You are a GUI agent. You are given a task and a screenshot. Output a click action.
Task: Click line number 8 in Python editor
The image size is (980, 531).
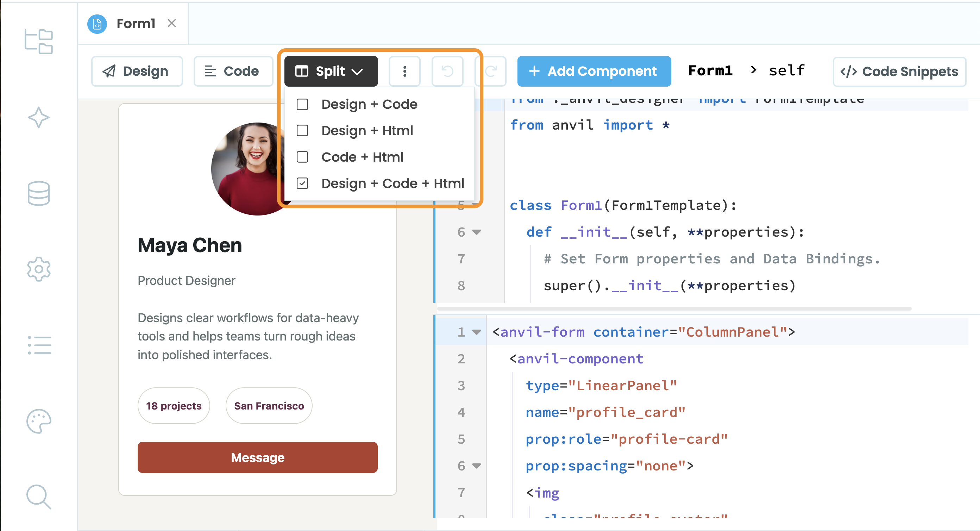[x=461, y=286]
